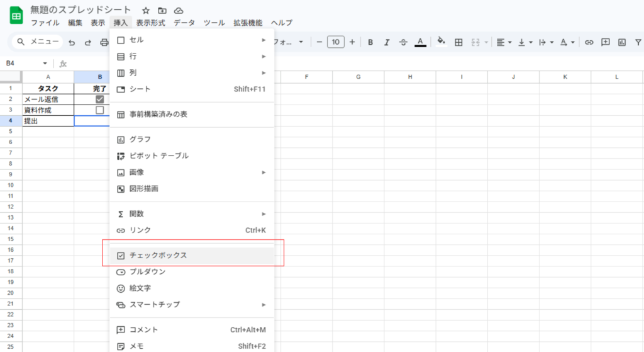The width and height of the screenshot is (644, 352).
Task: Open the 表示形式 menu
Action: [x=151, y=23]
